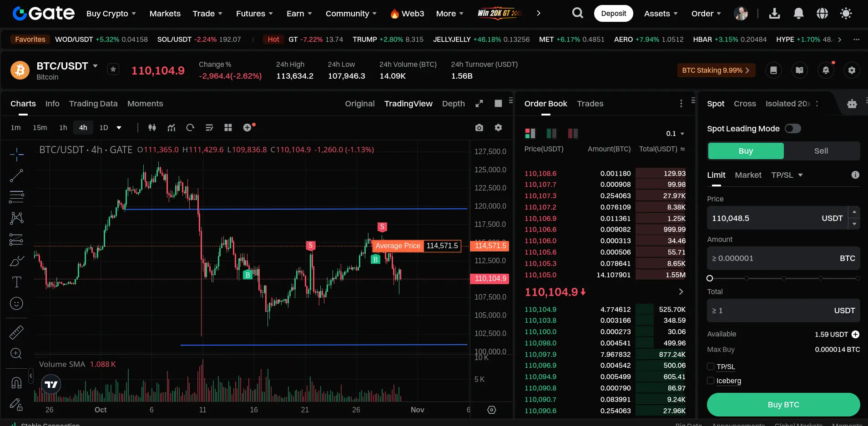Switch to Cross margin tab

(745, 104)
